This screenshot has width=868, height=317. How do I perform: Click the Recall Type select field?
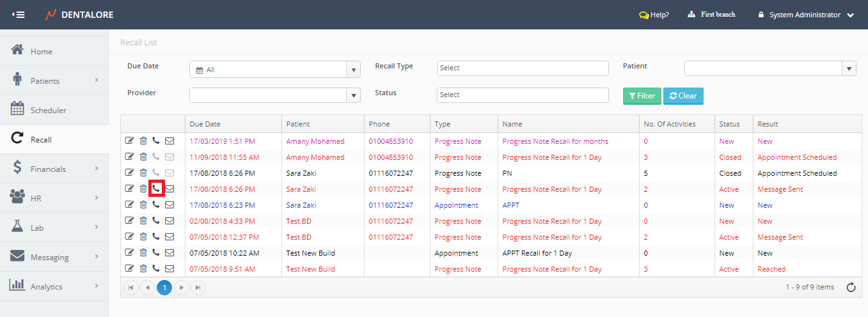pyautogui.click(x=522, y=68)
